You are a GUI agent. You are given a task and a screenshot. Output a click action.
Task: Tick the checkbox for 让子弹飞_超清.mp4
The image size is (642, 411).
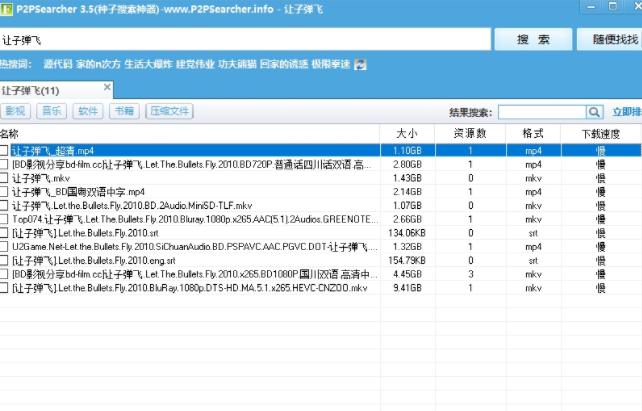point(4,151)
